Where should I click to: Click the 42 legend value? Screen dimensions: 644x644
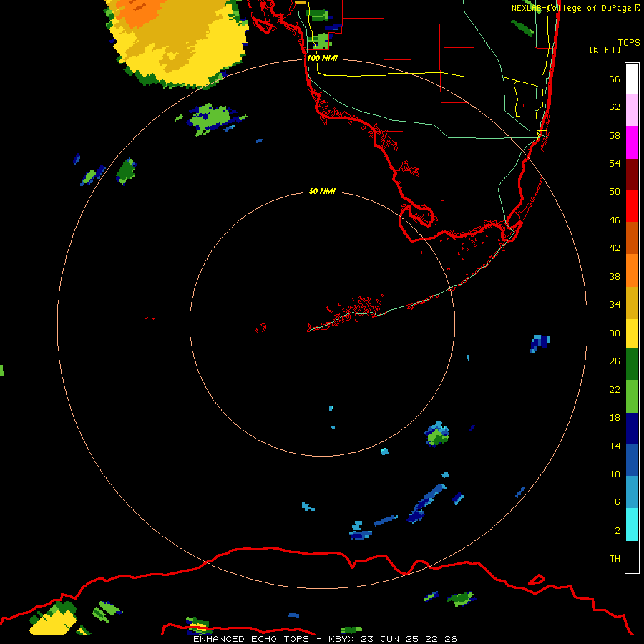(x=615, y=248)
